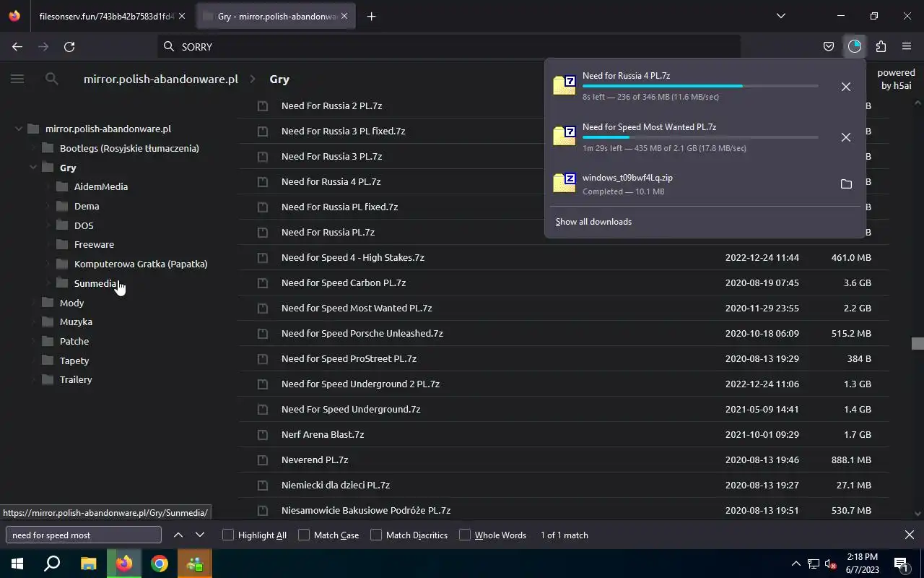Click the Sunmedia folder icon in tree

pos(62,283)
